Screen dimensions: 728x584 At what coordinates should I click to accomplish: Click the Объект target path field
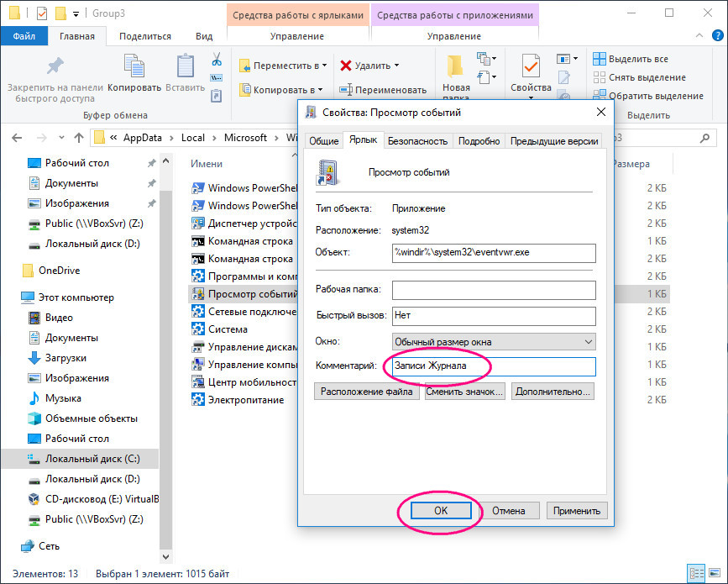coord(494,253)
